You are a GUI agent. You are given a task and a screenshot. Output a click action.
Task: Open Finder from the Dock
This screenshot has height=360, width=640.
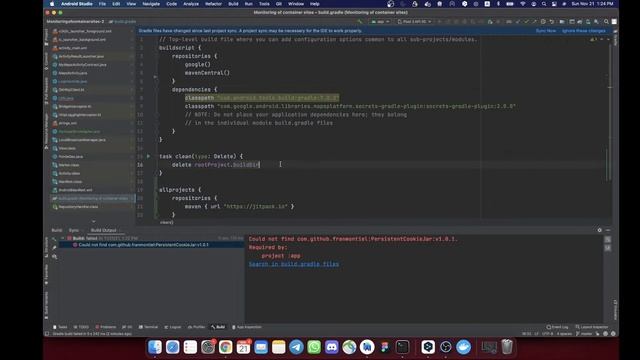coord(155,347)
